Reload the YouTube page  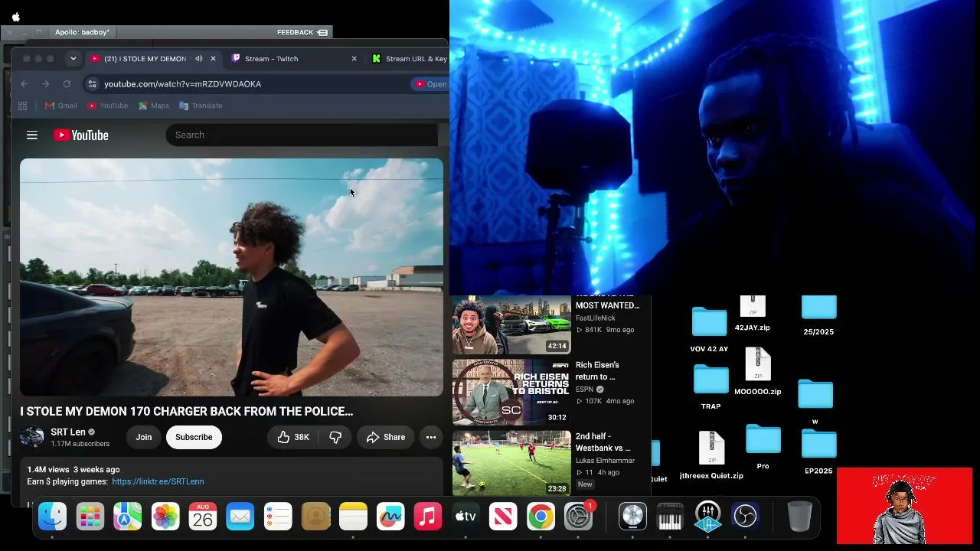point(67,84)
